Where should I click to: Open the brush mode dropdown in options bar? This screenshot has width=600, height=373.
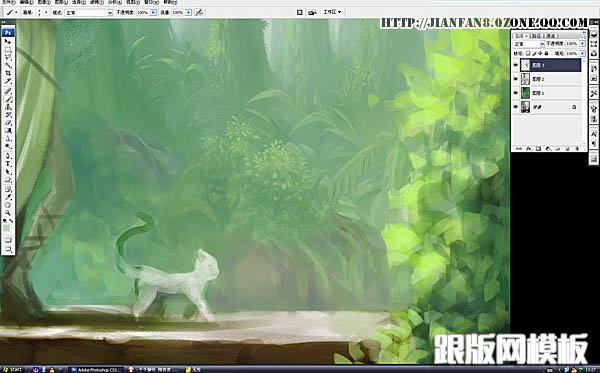coord(89,12)
